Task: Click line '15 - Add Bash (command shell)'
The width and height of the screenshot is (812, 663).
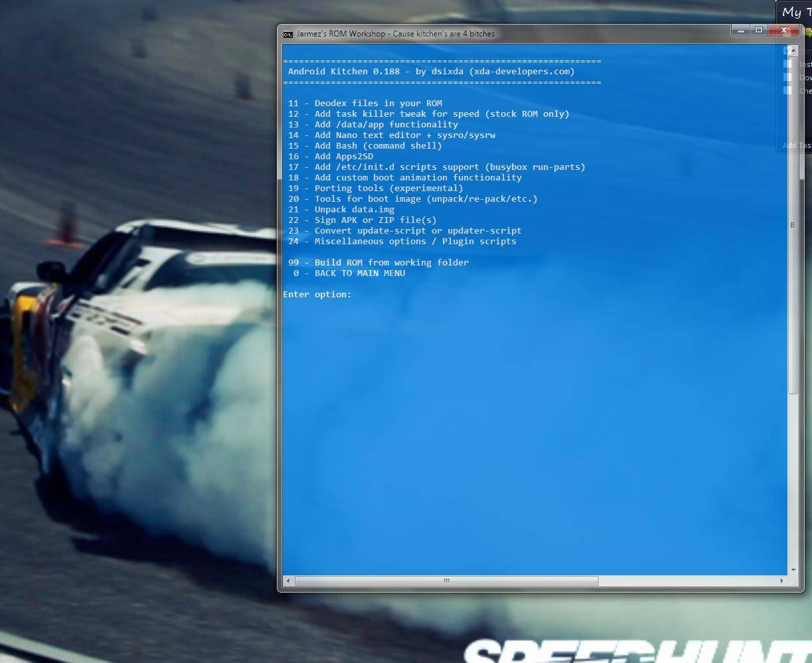Action: click(x=365, y=145)
